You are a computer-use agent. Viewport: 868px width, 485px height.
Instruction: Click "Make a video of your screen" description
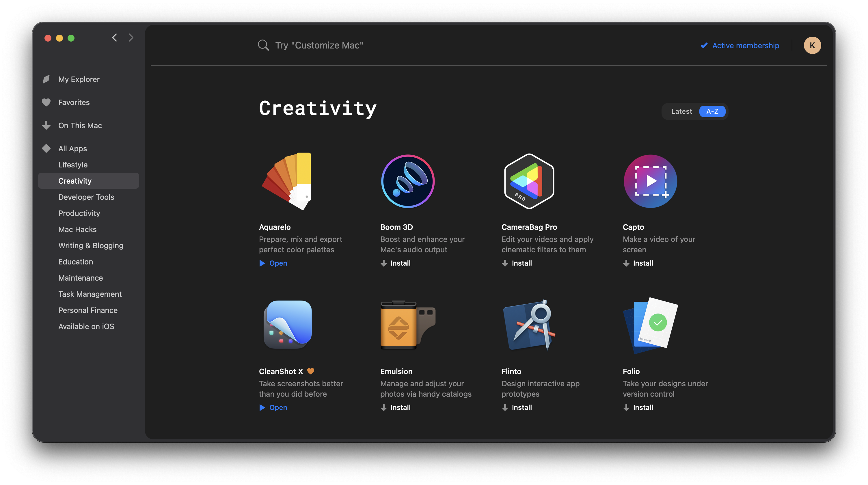coord(659,244)
